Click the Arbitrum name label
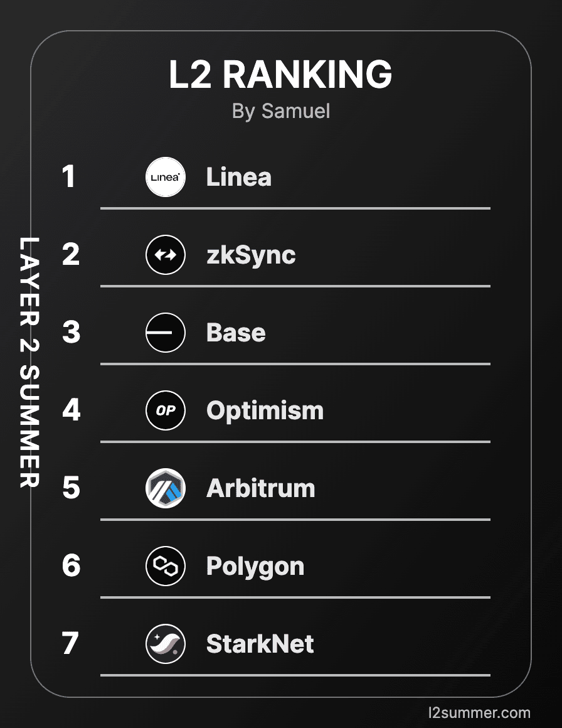This screenshot has width=562, height=728. (x=260, y=488)
